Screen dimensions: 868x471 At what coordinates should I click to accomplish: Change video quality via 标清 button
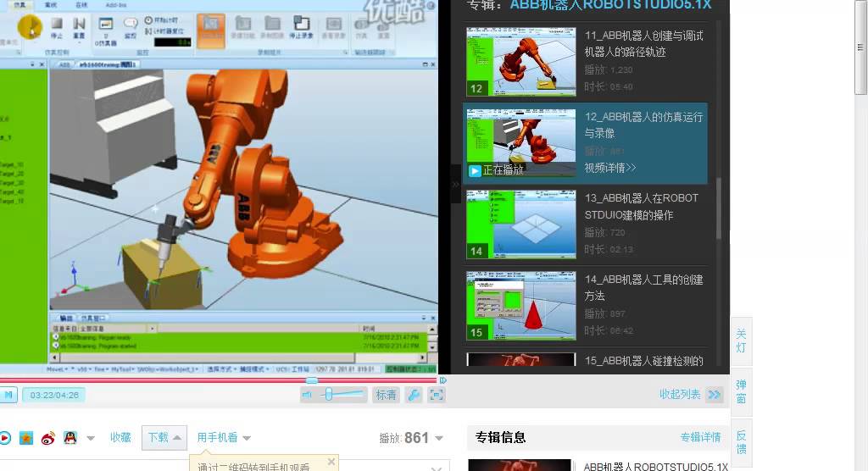click(x=386, y=395)
